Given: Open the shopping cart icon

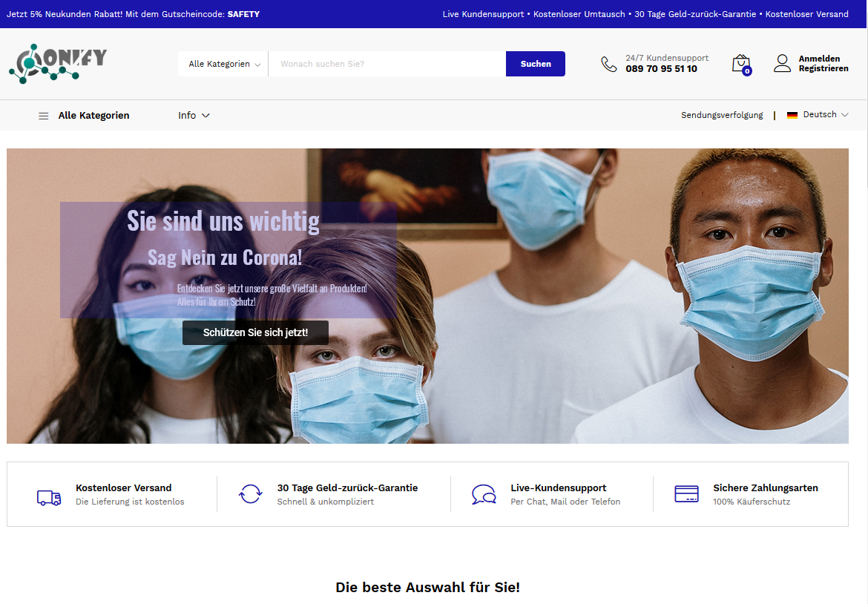Looking at the screenshot, I should pyautogui.click(x=741, y=65).
